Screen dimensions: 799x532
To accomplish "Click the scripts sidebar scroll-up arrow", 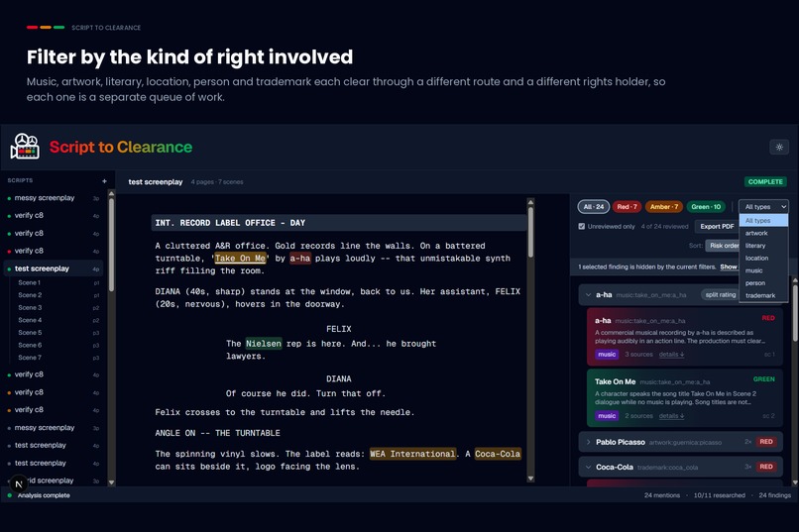I will [112, 193].
